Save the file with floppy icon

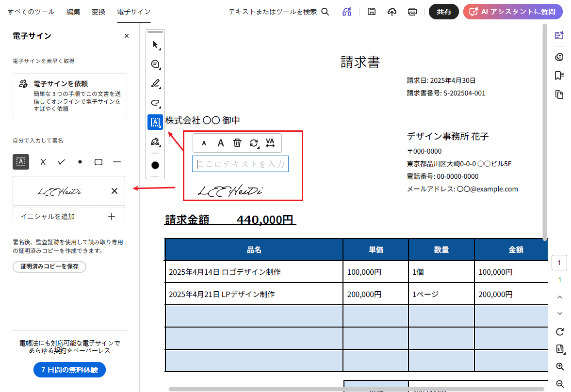tap(372, 12)
